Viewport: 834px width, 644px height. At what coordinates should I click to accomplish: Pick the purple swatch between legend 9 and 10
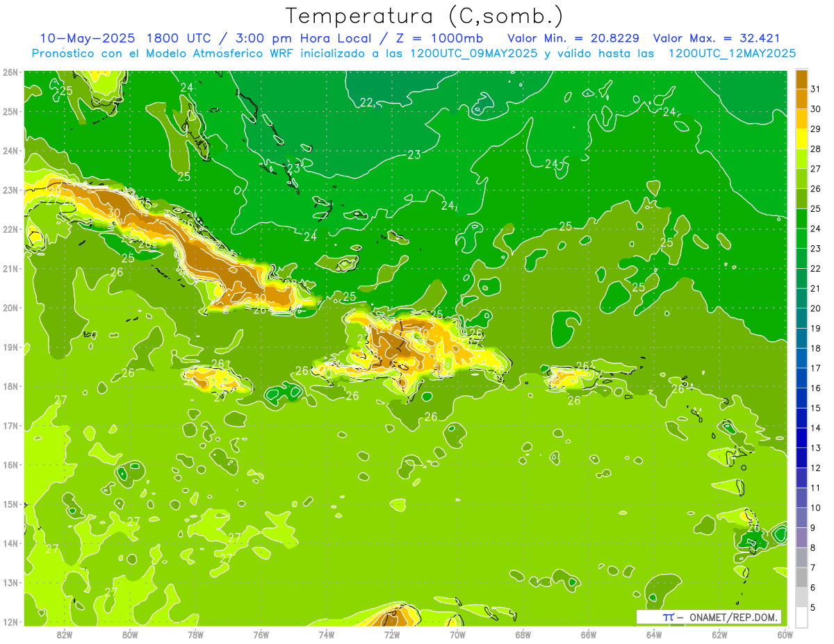[802, 518]
